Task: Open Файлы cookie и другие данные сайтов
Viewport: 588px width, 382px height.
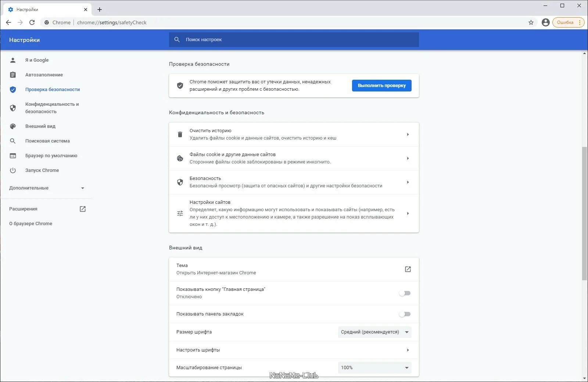Action: pyautogui.click(x=294, y=158)
